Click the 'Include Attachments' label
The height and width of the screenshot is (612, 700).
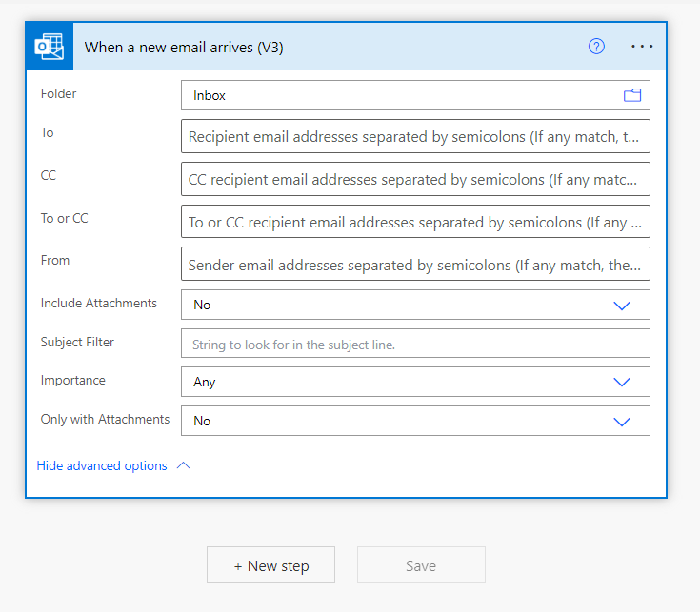pos(99,303)
